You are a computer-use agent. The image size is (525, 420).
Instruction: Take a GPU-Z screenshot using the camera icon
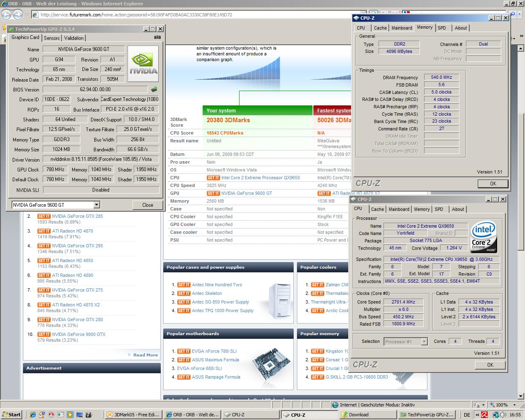[x=157, y=37]
